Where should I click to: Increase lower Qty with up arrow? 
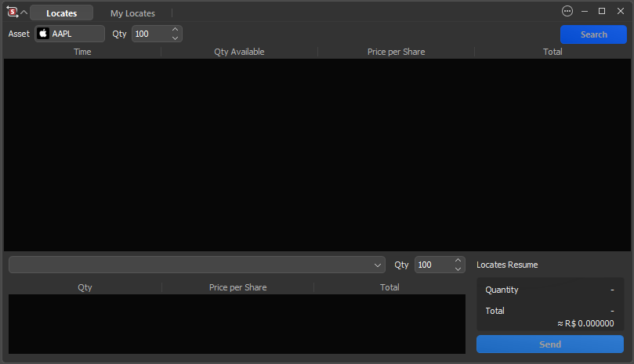[458, 261]
